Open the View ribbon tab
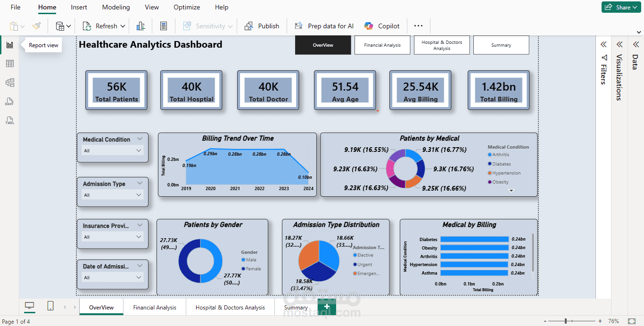The height and width of the screenshot is (326, 644). click(152, 7)
